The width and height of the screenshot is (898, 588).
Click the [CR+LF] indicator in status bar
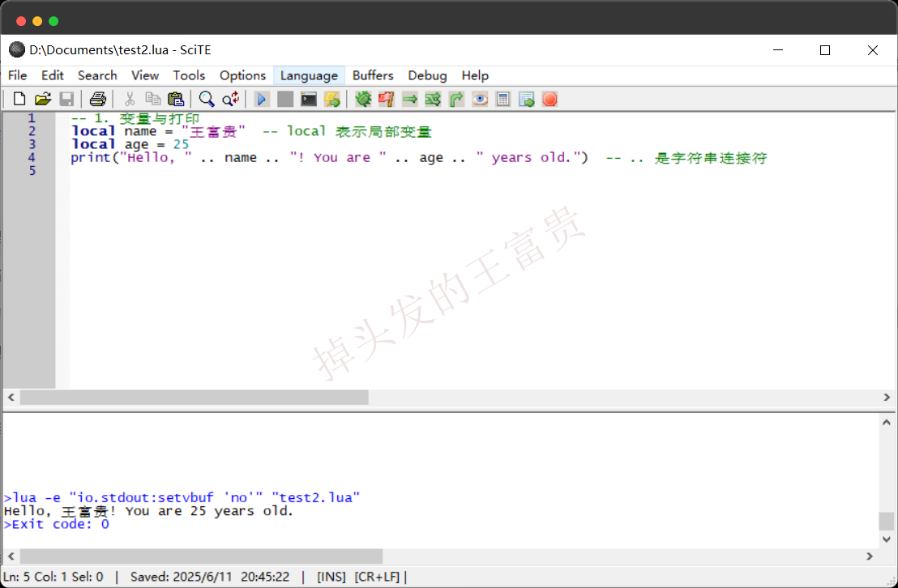pyautogui.click(x=377, y=577)
